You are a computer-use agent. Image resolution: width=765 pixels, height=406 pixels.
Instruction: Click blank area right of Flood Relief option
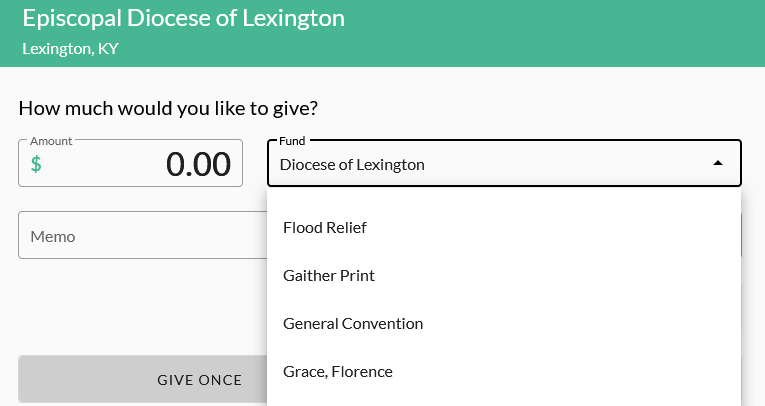pos(580,228)
